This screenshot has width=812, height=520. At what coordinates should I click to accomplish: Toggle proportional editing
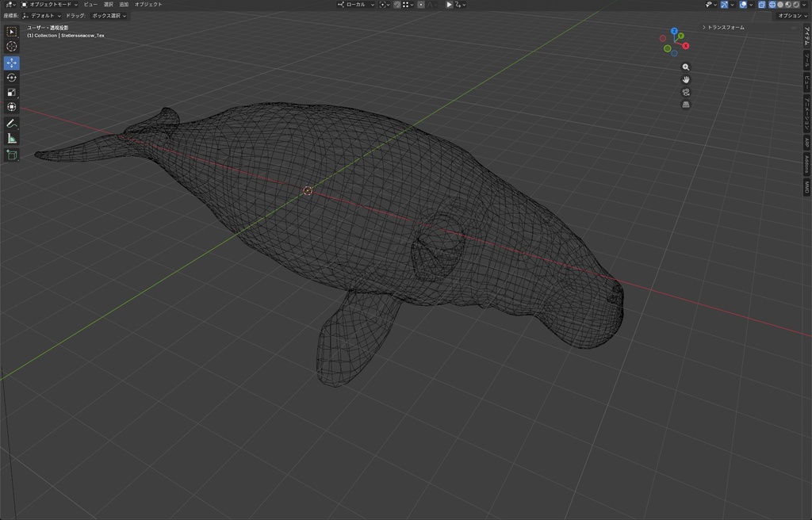[421, 4]
